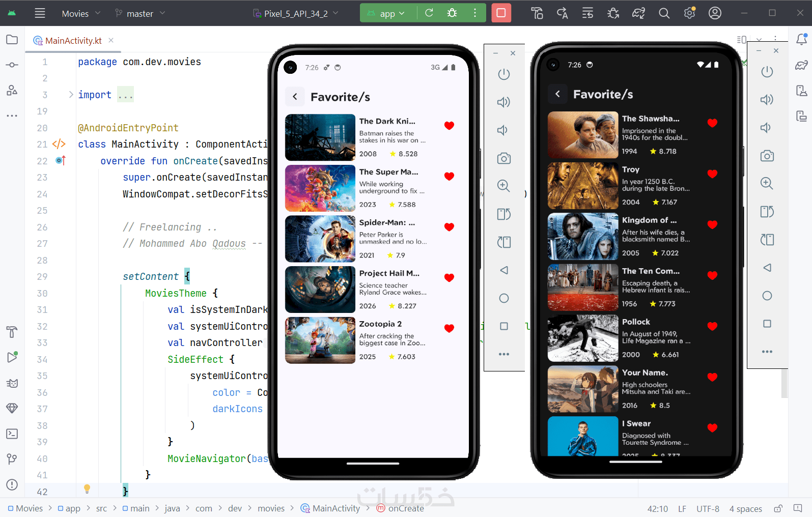Open the Gradle elephant tool window
This screenshot has height=517, width=812.
tap(801, 65)
